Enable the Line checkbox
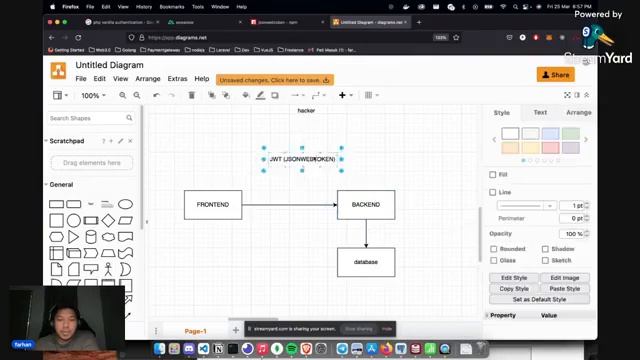 point(493,192)
